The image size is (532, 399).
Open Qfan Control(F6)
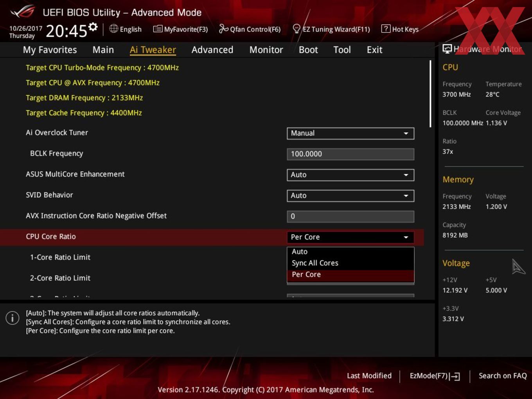(x=250, y=29)
